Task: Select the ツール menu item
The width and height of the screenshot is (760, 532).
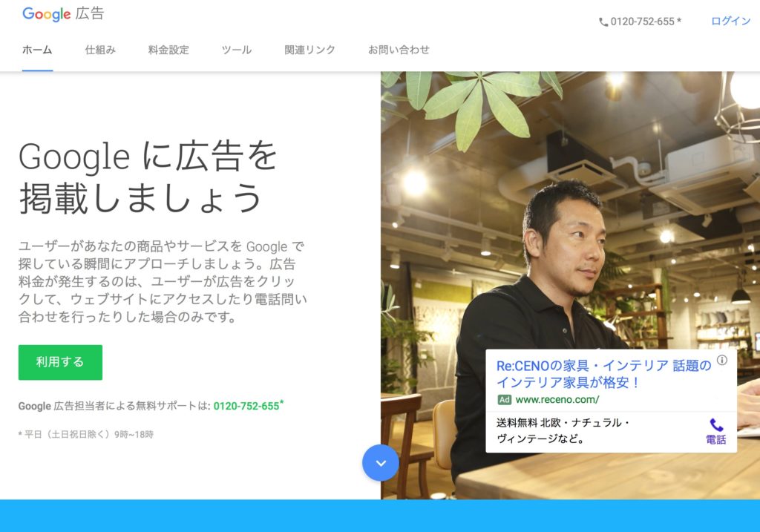Action: coord(237,50)
